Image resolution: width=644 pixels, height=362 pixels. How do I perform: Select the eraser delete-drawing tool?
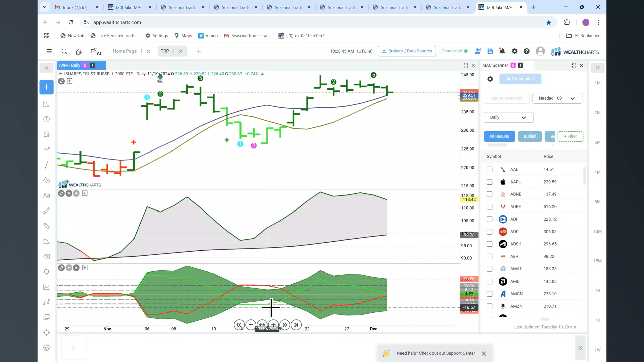(x=47, y=256)
